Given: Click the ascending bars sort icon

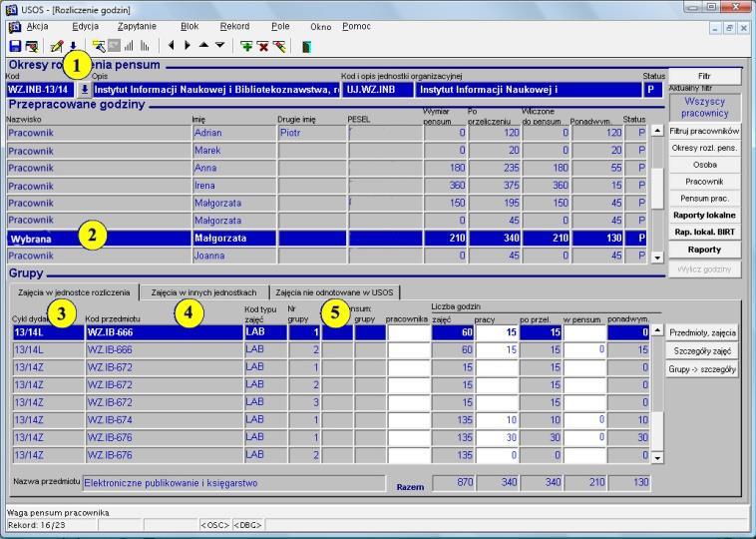Looking at the screenshot, I should (129, 46).
